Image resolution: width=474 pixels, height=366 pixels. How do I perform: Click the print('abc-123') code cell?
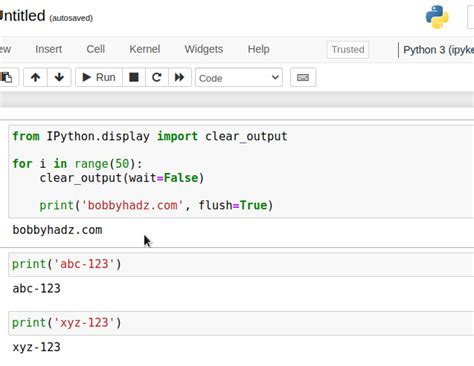241,264
